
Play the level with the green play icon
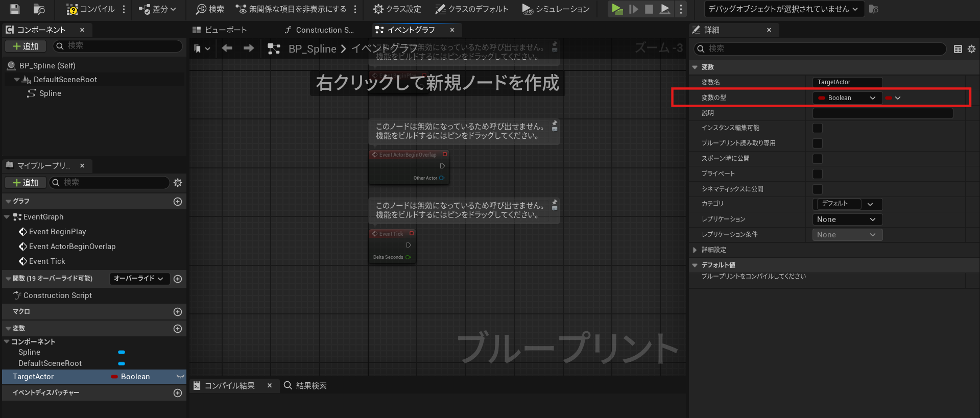pos(617,9)
